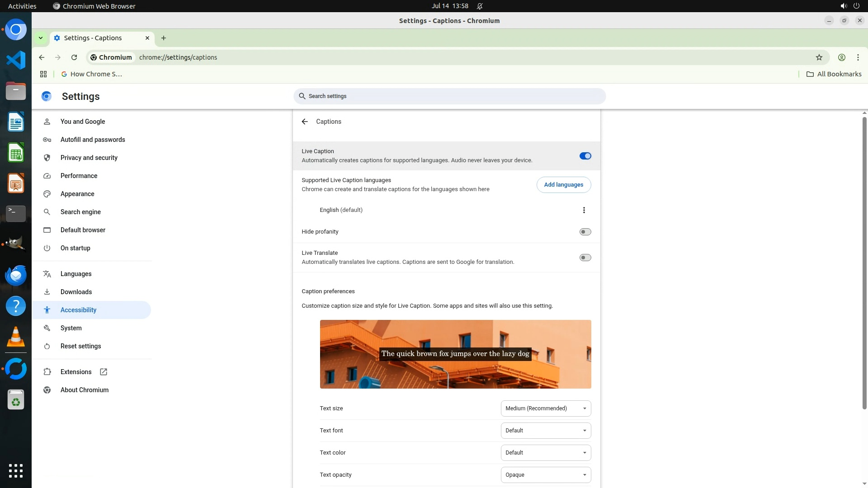Open the Text size dropdown
This screenshot has width=868, height=488.
pos(546,408)
